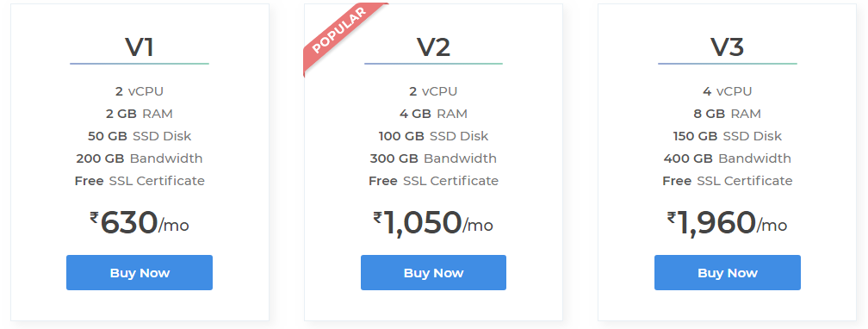Click the ₹1,960/mo price

[728, 223]
